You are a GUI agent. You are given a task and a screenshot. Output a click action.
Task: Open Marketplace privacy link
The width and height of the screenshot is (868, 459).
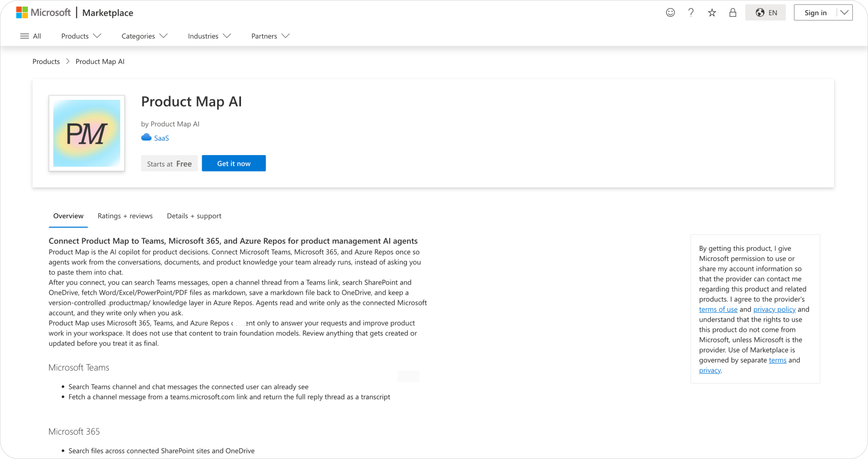pos(710,370)
